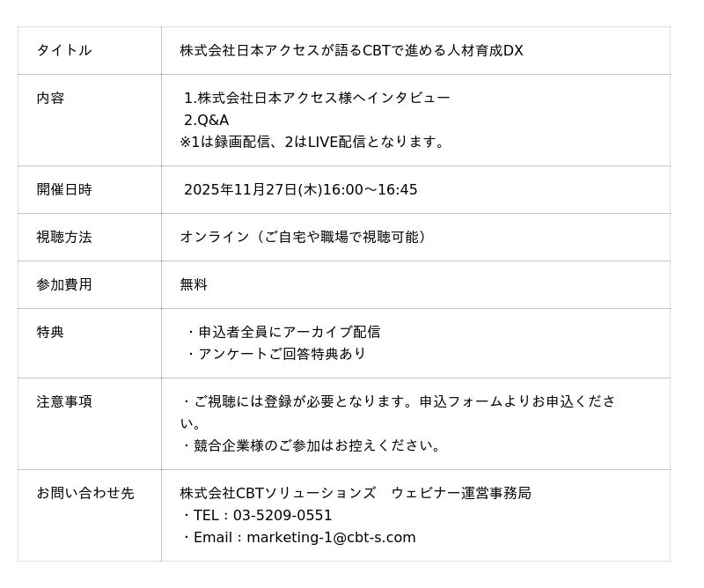The height and width of the screenshot is (588, 704).
Task: Click the 視聴方法 row label
Action: (63, 237)
